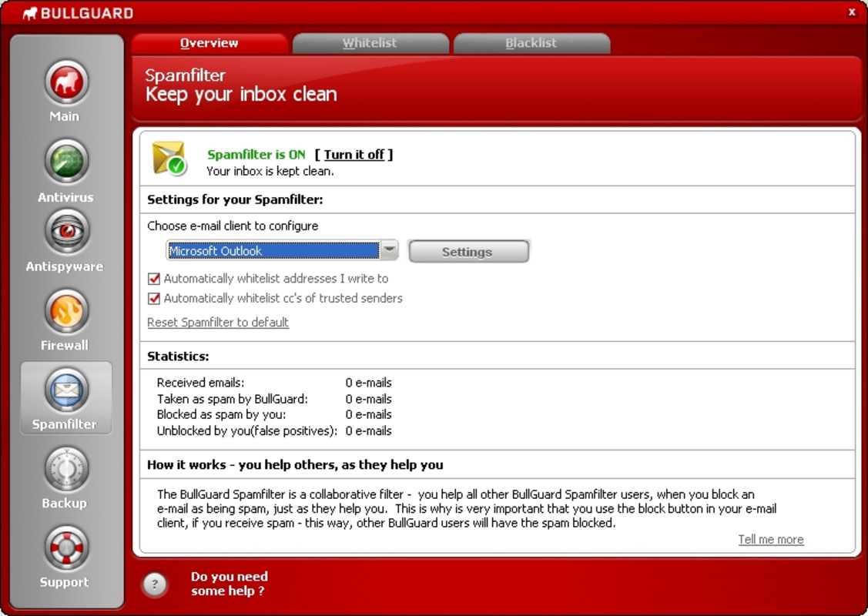Toggle auto-whitelist cc's of trusted senders
This screenshot has width=868, height=616.
point(154,298)
